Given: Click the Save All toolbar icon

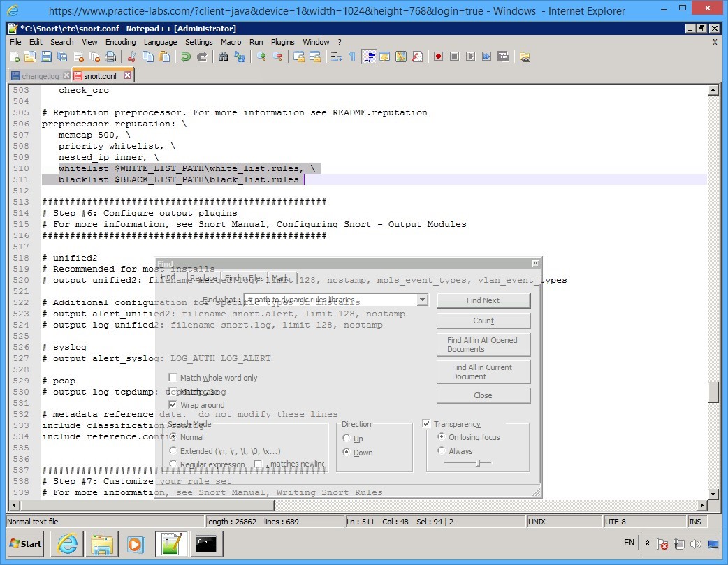Looking at the screenshot, I should pos(61,57).
